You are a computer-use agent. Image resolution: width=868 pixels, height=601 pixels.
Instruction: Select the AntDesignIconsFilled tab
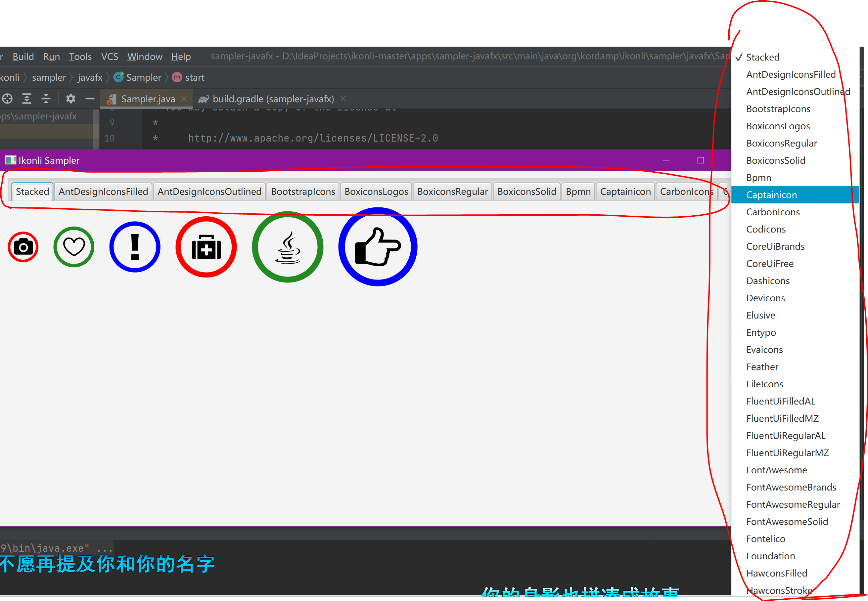pyautogui.click(x=103, y=191)
